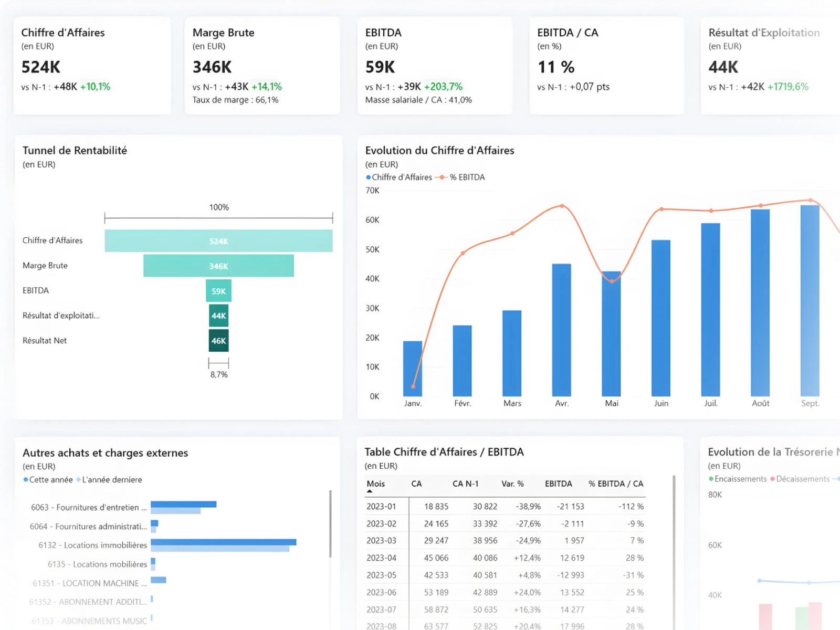
Task: Select the "6135 - Locations mobilières" row label
Action: click(97, 564)
